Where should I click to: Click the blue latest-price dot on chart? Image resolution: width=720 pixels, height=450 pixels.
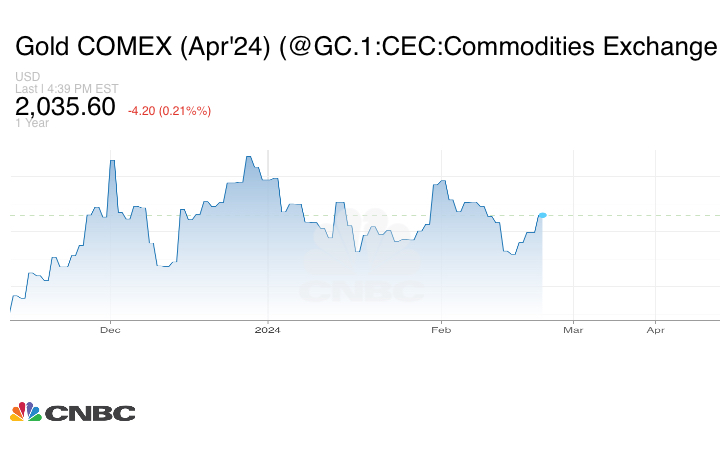(x=542, y=215)
